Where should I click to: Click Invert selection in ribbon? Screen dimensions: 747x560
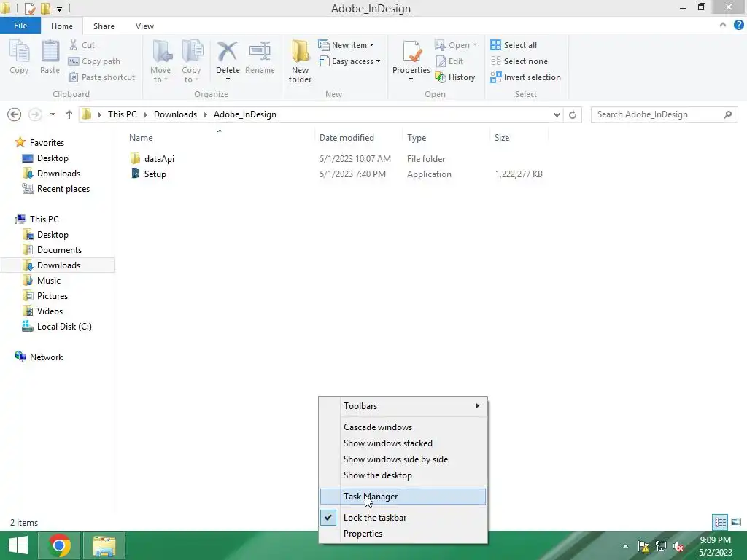[x=525, y=77]
